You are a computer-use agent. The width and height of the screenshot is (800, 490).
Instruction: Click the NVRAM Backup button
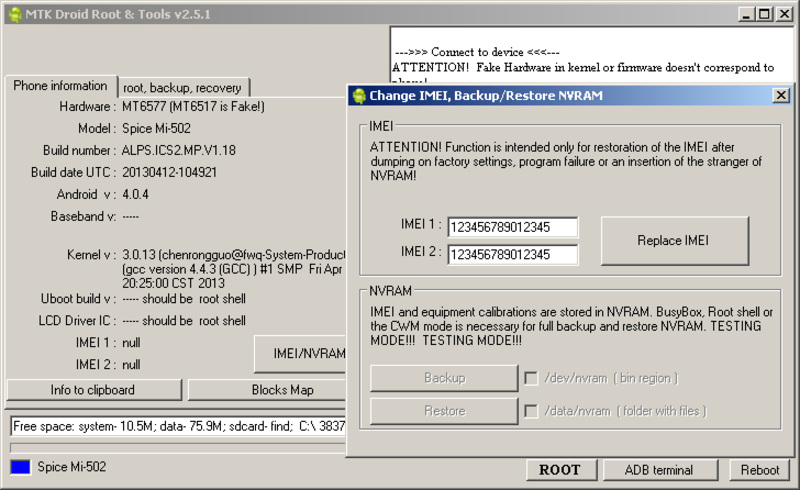[x=444, y=378]
